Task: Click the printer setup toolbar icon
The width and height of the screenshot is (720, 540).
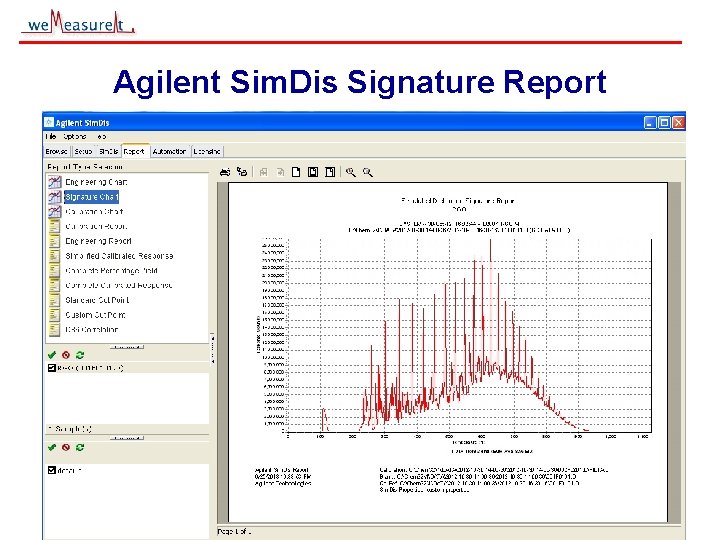Action: 242,172
